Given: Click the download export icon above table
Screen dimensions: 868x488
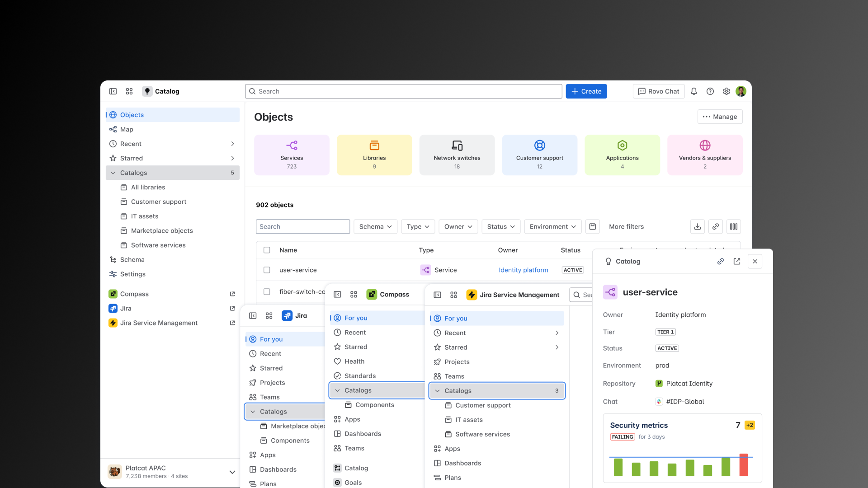Looking at the screenshot, I should [698, 227].
